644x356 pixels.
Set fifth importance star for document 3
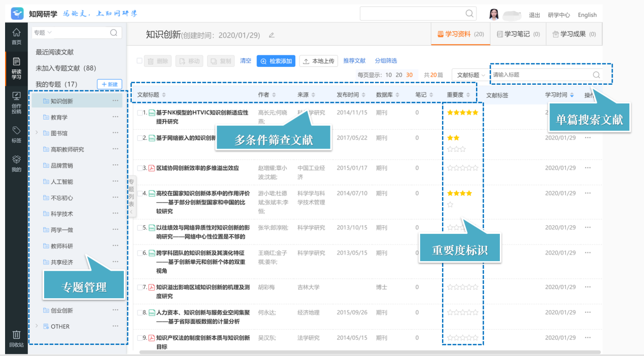coord(476,168)
